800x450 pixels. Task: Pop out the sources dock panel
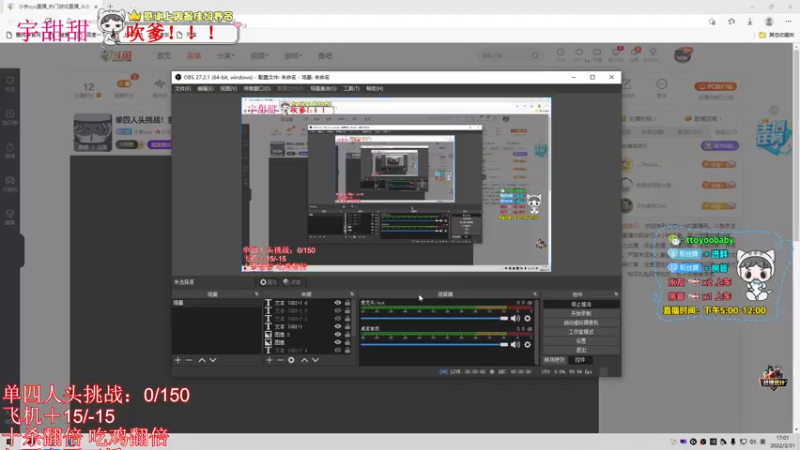click(352, 294)
